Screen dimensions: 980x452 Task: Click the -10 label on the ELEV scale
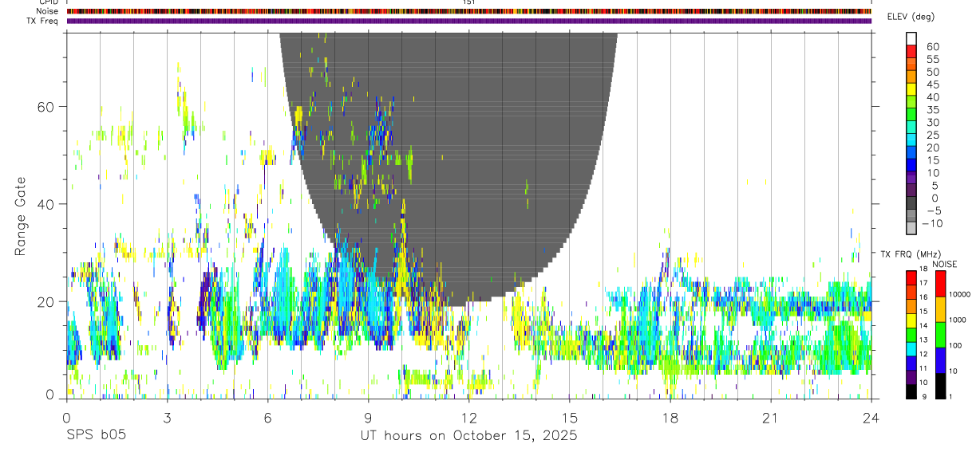click(x=931, y=223)
